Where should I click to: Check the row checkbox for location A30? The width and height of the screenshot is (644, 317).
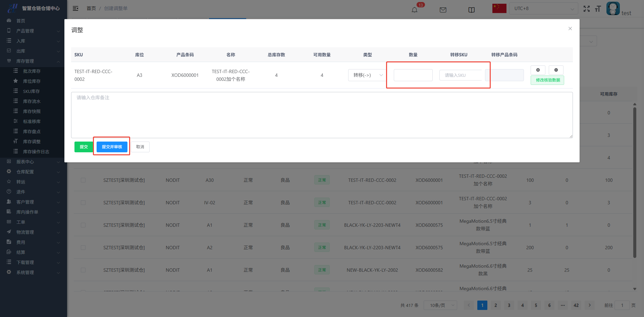83,180
